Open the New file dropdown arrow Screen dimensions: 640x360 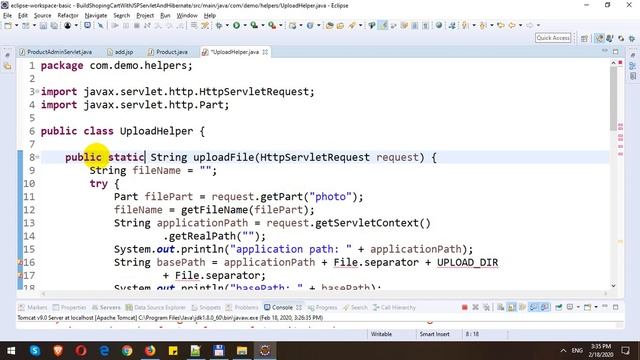tap(17, 25)
